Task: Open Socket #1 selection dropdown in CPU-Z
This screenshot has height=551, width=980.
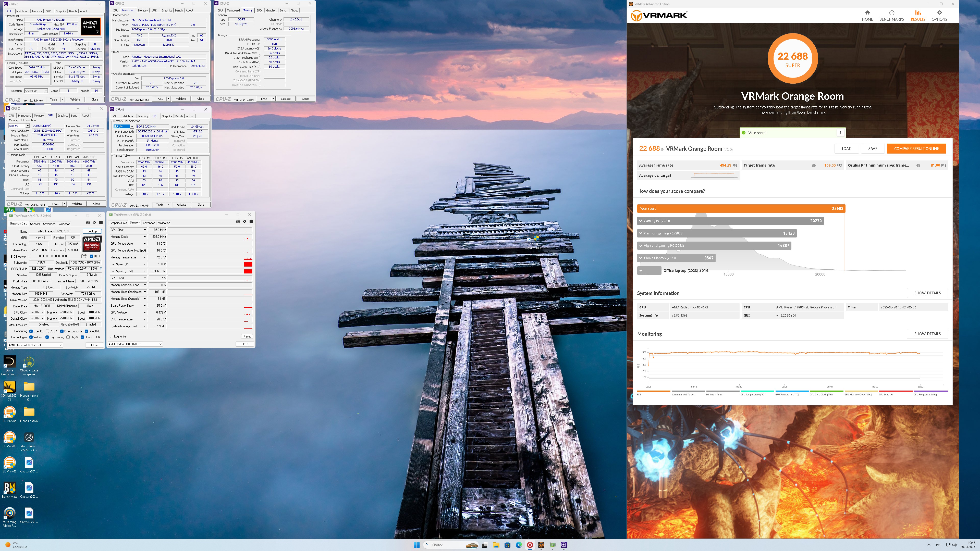Action: pos(36,91)
